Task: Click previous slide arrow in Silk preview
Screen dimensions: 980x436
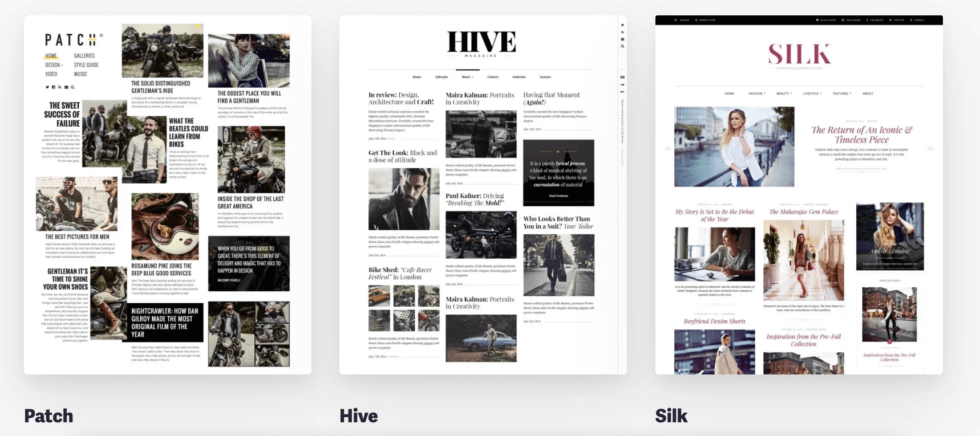Action: coord(667,149)
